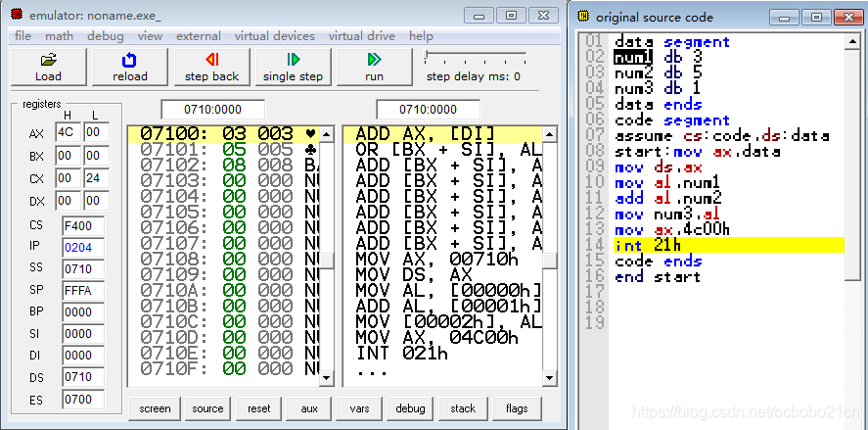Click the SS register field
Image resolution: width=868 pixels, height=430 pixels.
coord(83,268)
